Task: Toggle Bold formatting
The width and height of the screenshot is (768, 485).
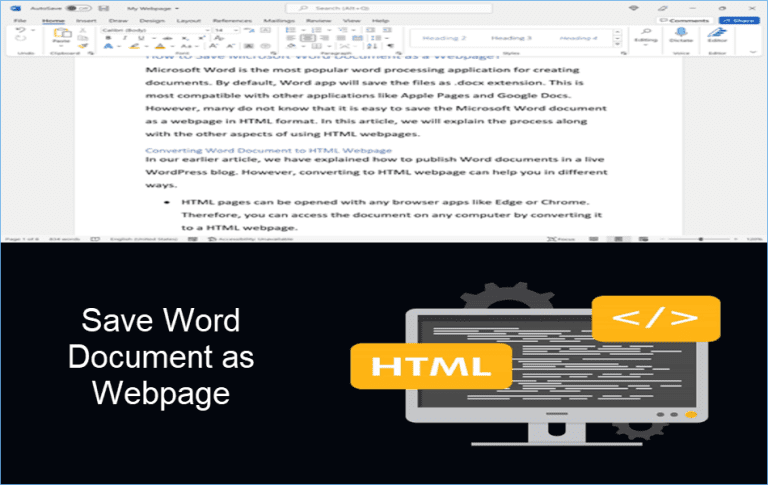Action: coord(108,38)
